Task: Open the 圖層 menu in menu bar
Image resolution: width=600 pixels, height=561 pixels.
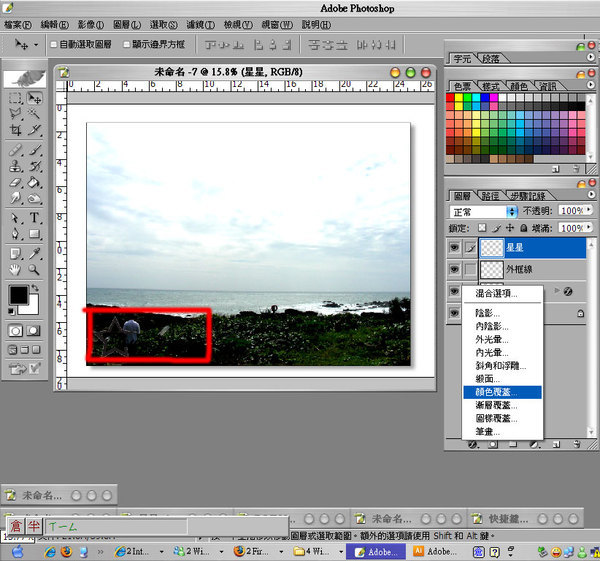Action: click(x=127, y=25)
